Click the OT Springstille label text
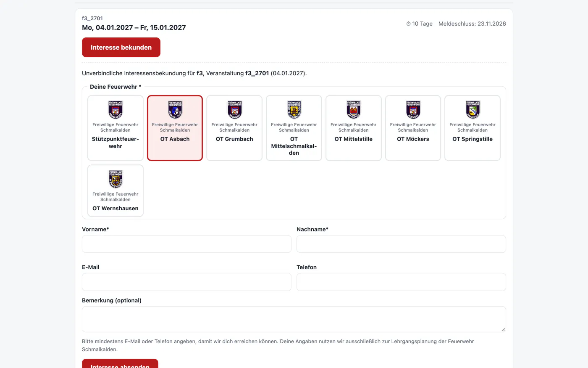Image resolution: width=588 pixels, height=368 pixels. [472, 139]
